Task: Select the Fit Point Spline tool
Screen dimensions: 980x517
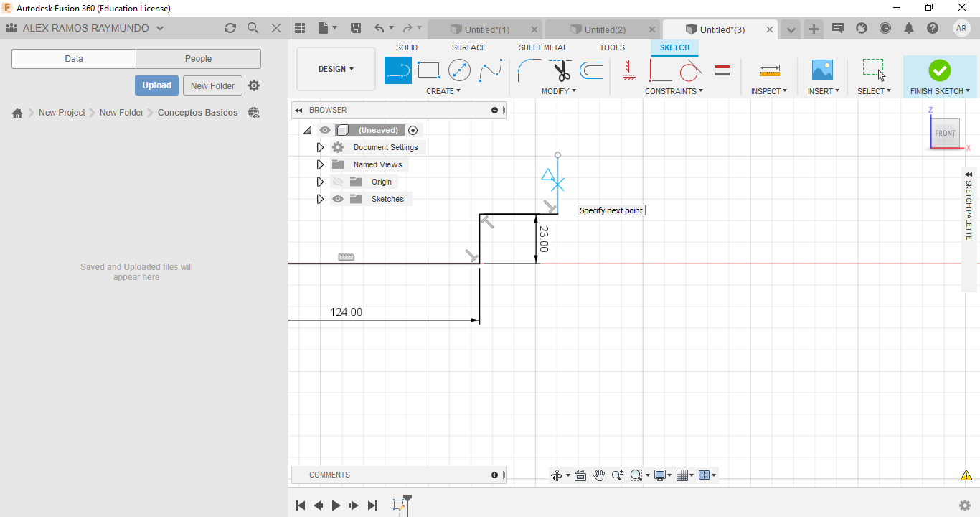Action: 491,70
